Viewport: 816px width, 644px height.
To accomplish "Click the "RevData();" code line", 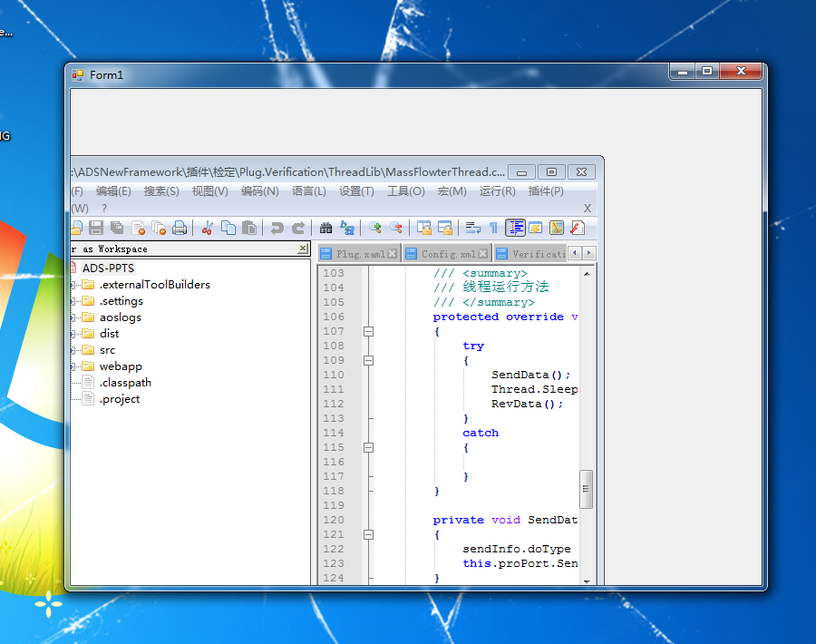I will [527, 404].
